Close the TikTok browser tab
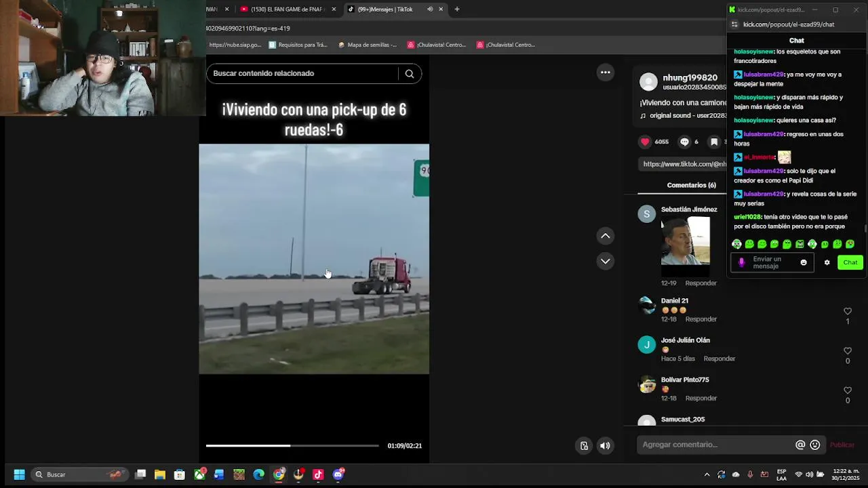This screenshot has width=868, height=488. [441, 9]
